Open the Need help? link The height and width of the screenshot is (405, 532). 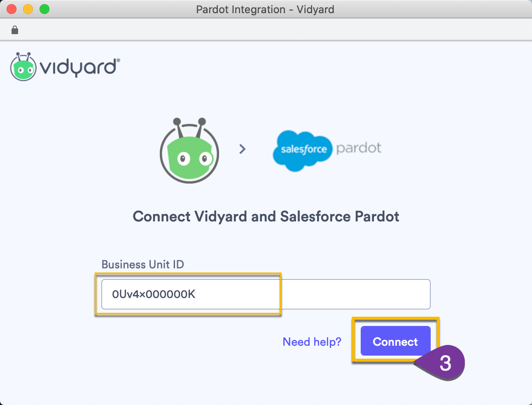coord(312,342)
